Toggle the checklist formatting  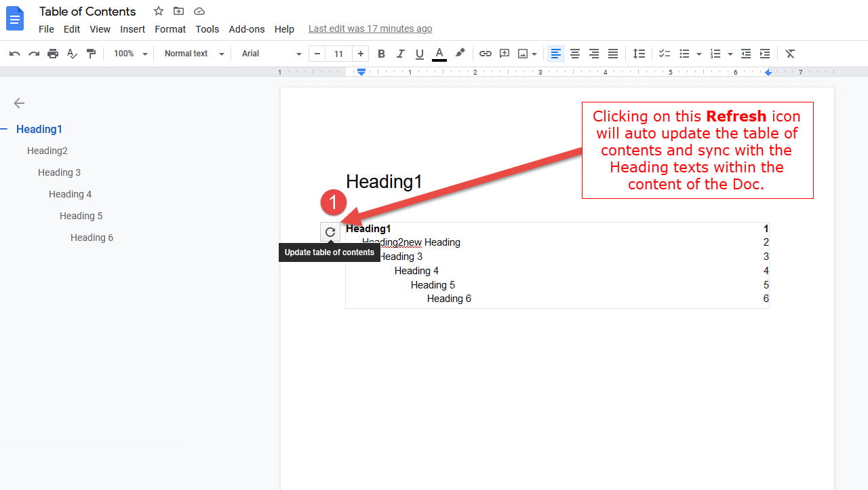pyautogui.click(x=664, y=54)
